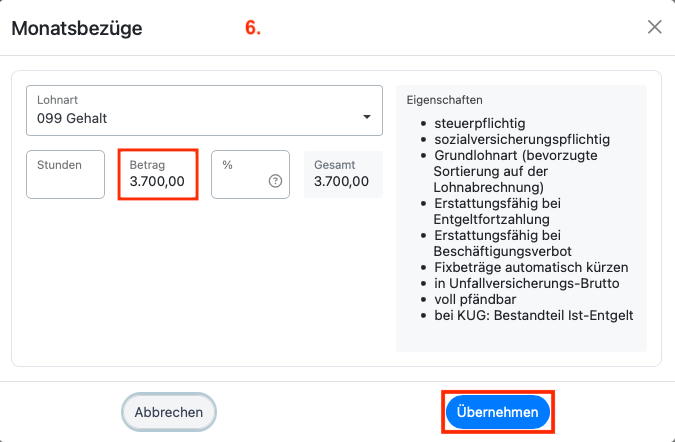
Task: Select the Betrag field showing 3.700,00
Action: 158,174
